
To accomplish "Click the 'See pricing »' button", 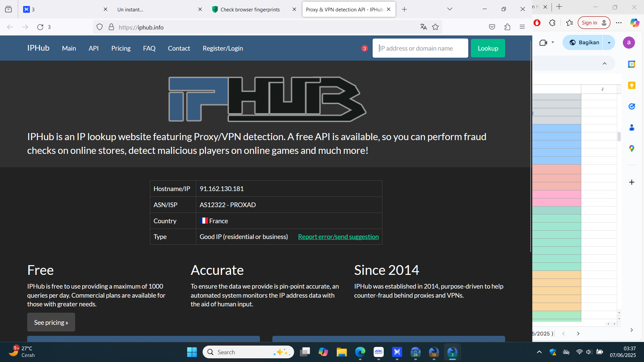I will pyautogui.click(x=51, y=322).
